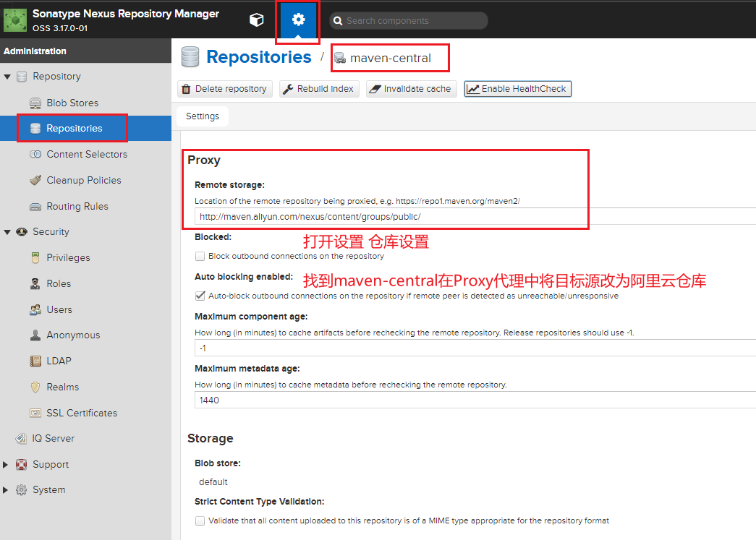The width and height of the screenshot is (756, 540).
Task: Open Users in sidebar
Action: [x=86, y=309]
